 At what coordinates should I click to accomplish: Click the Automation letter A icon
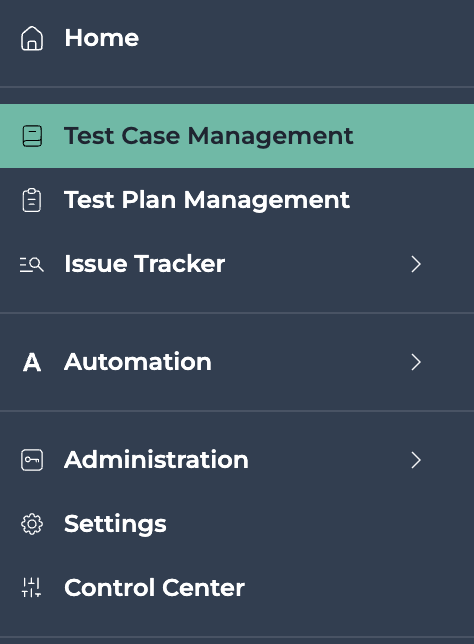point(32,362)
